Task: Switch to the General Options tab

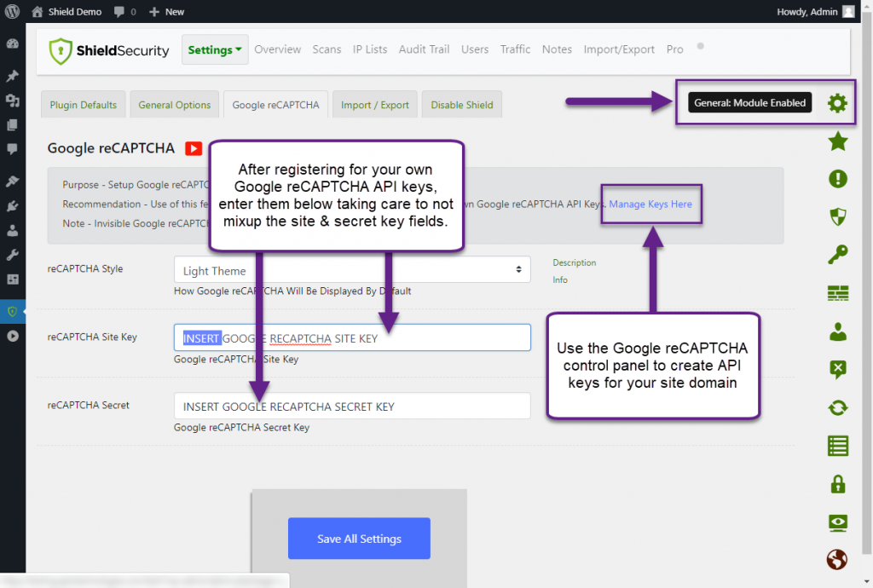Action: coord(174,105)
